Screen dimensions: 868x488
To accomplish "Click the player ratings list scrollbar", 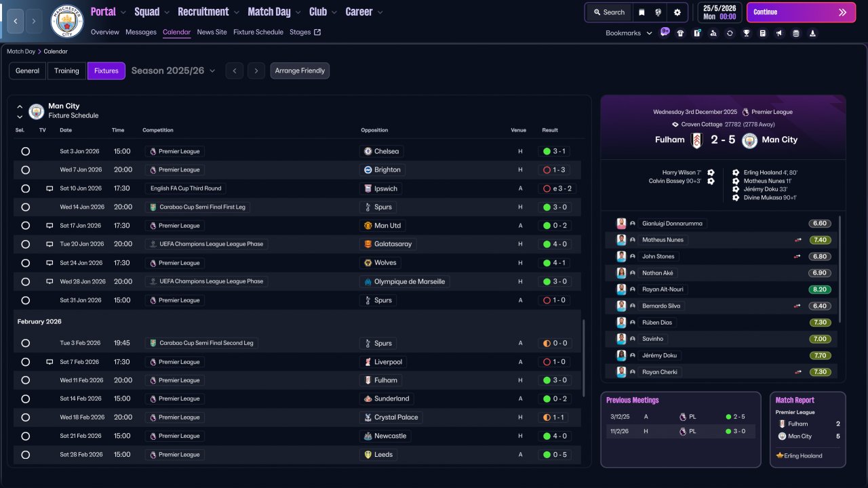I will point(840,269).
